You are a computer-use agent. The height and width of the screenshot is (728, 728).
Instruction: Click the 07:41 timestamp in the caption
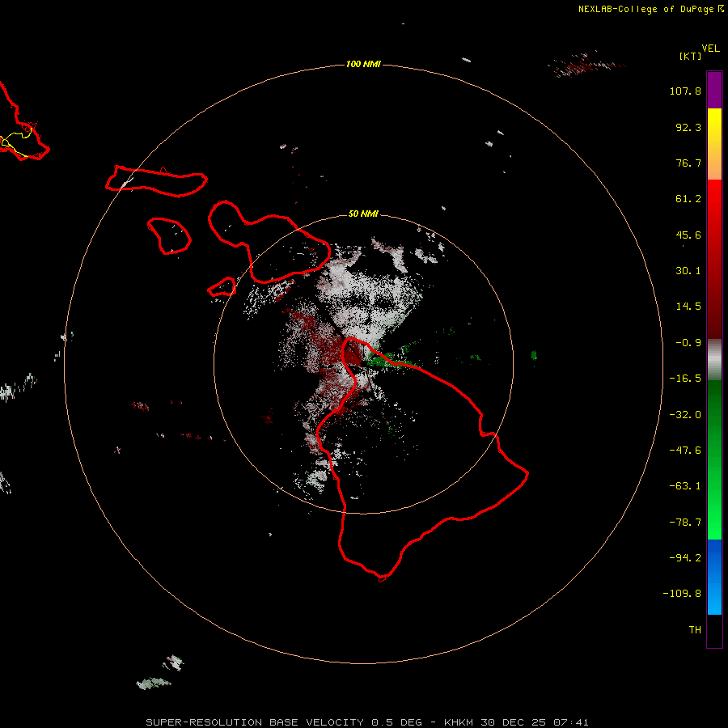pyautogui.click(x=570, y=722)
